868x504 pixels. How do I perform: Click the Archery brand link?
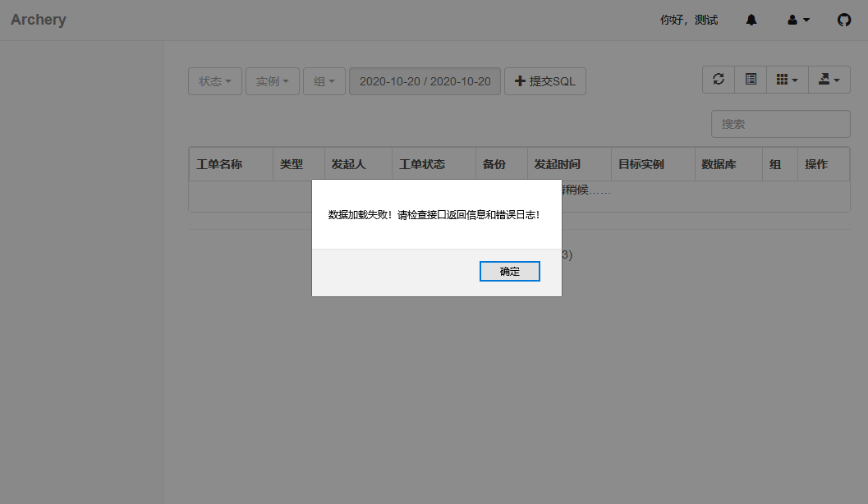[x=38, y=19]
